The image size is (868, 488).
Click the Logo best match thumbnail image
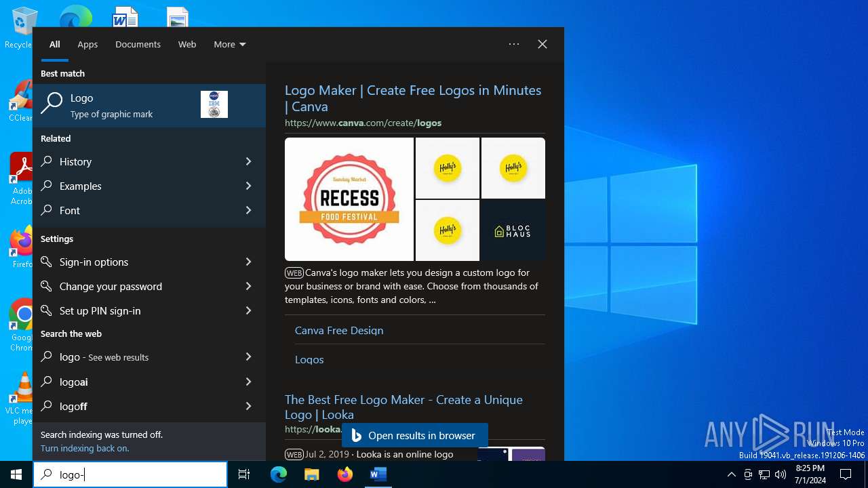pos(214,104)
